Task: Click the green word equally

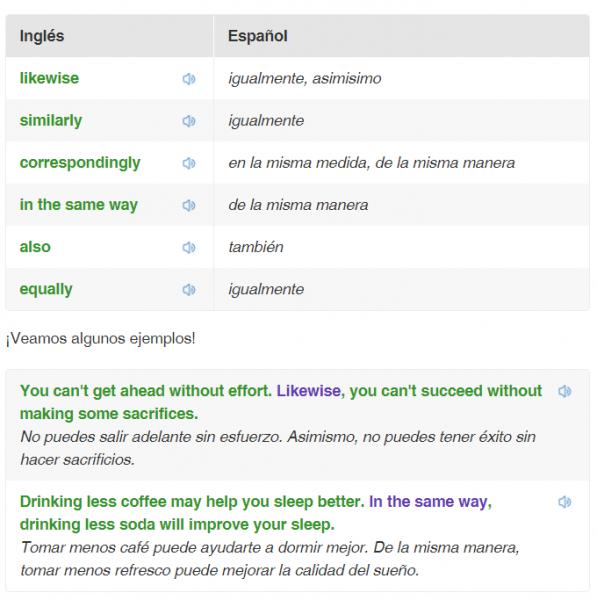Action: [x=46, y=290]
